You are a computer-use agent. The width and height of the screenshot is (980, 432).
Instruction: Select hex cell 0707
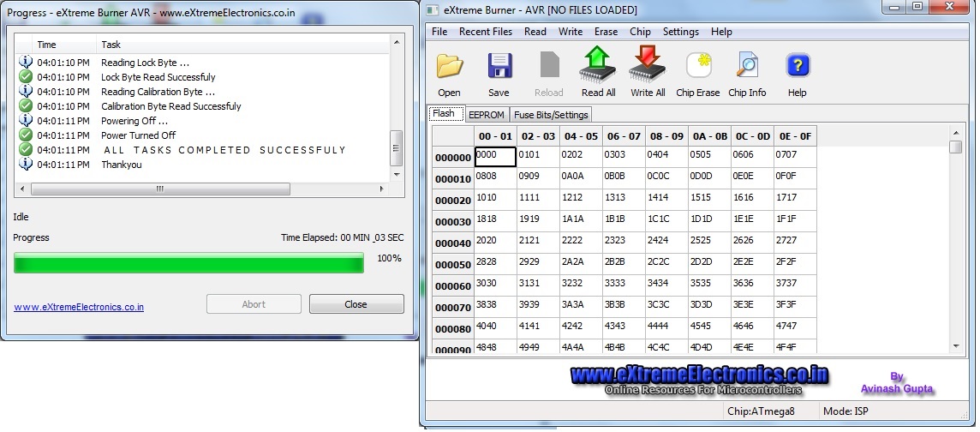point(795,157)
